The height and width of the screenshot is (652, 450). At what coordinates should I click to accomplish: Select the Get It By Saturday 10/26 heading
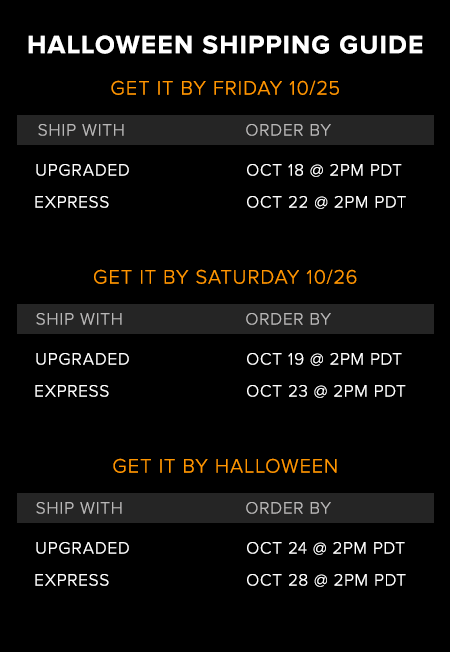[225, 277]
